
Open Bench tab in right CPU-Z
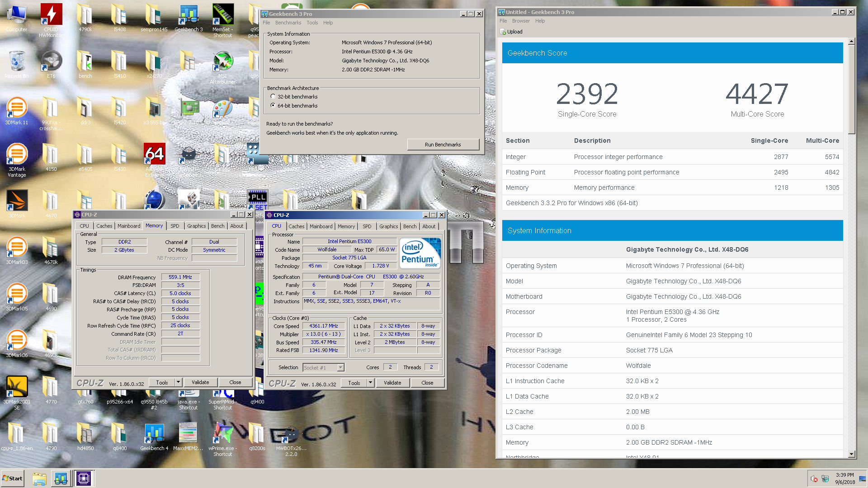point(410,226)
